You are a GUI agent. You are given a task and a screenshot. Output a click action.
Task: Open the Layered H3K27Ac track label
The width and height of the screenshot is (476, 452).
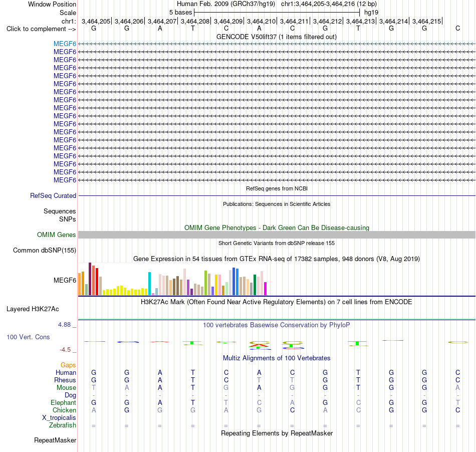click(33, 309)
